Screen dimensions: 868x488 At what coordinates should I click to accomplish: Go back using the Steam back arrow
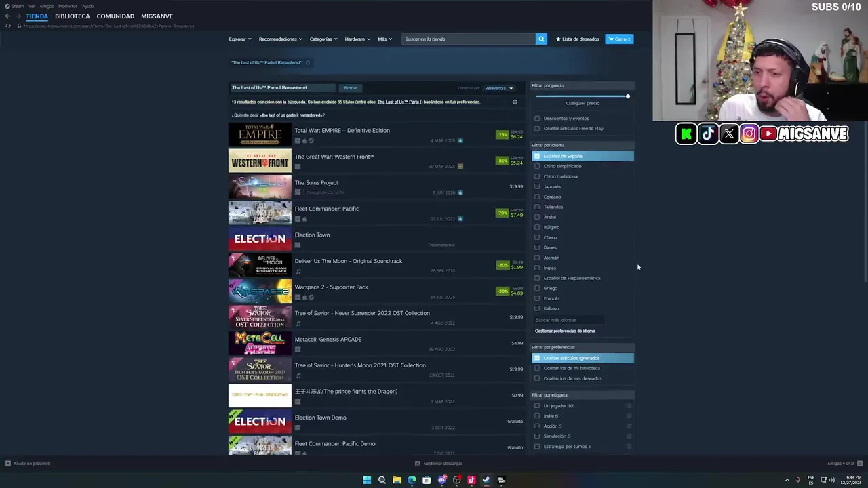tap(7, 16)
